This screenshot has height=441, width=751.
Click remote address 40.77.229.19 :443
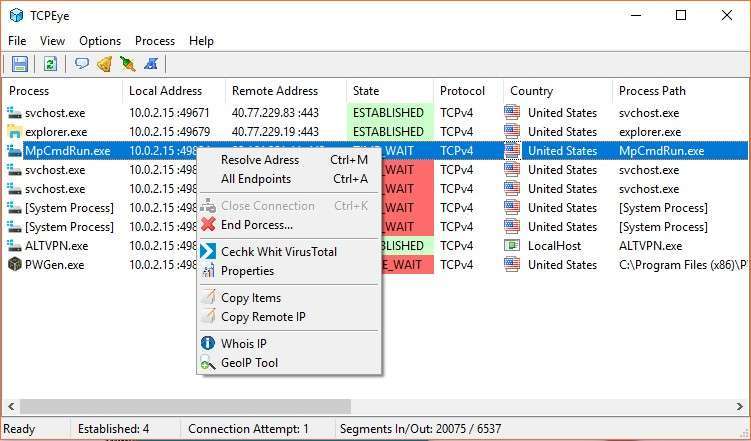(x=275, y=132)
